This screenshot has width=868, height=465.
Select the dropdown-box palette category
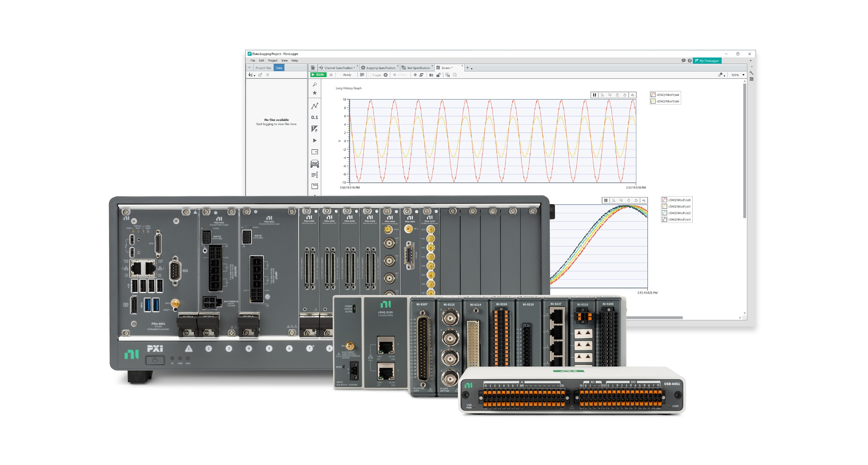(x=315, y=152)
